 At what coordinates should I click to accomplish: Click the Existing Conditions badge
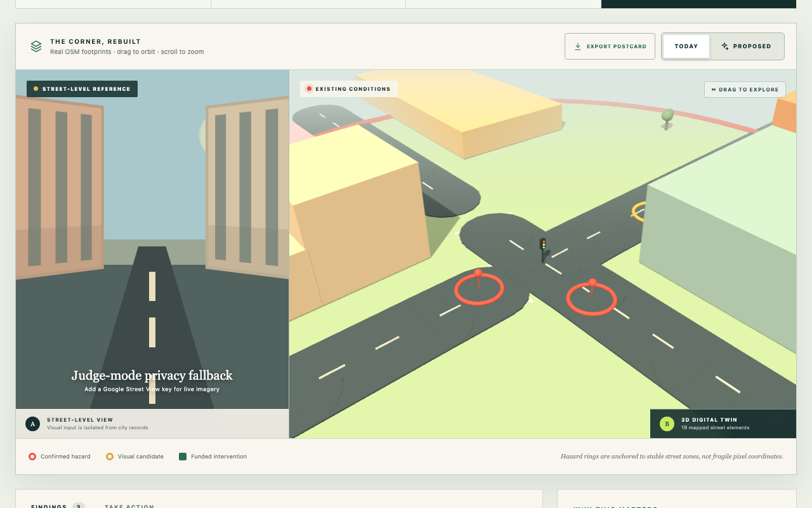[349, 89]
